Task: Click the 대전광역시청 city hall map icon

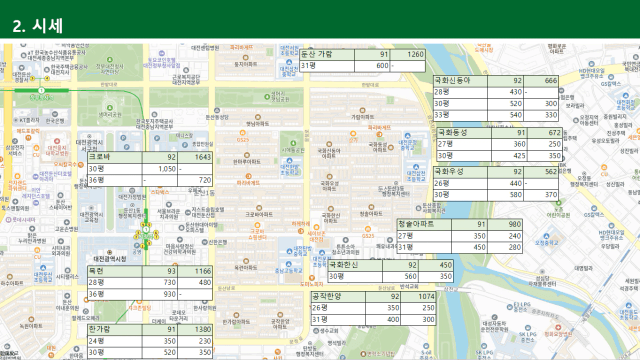Action: [109, 253]
